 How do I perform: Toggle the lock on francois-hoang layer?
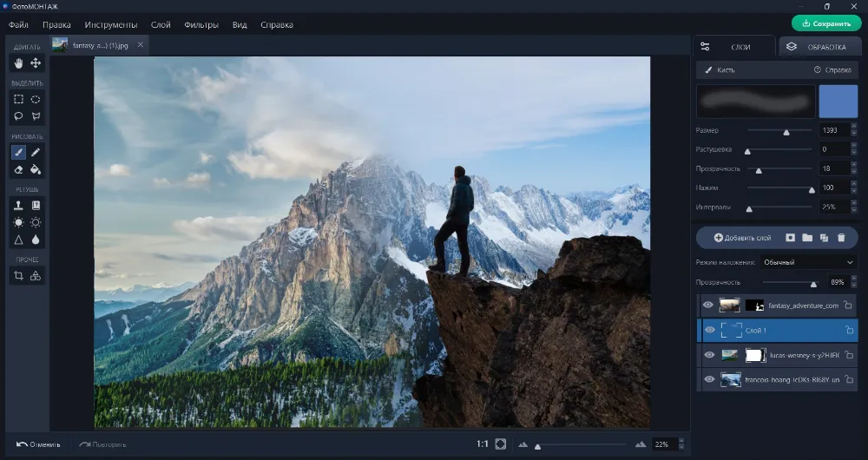tap(848, 379)
